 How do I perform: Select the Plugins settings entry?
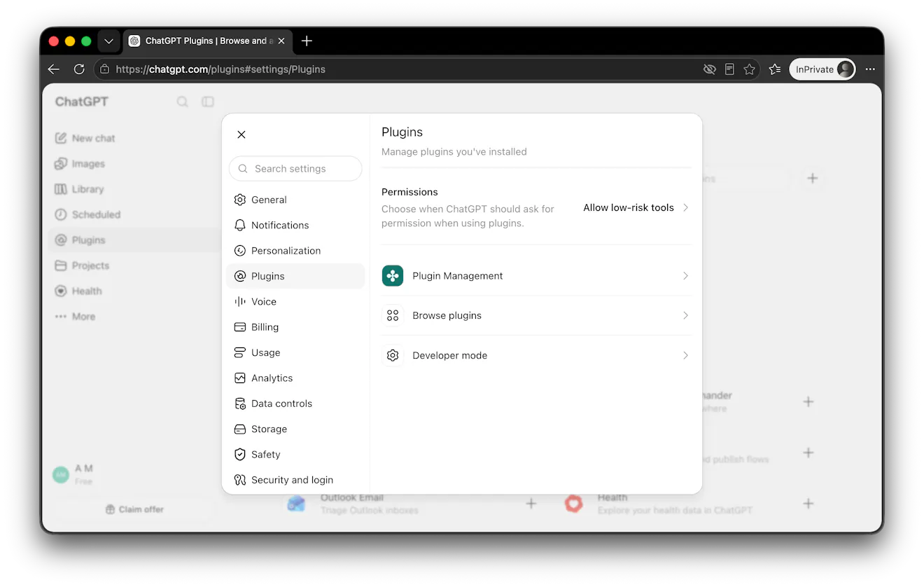coord(295,276)
